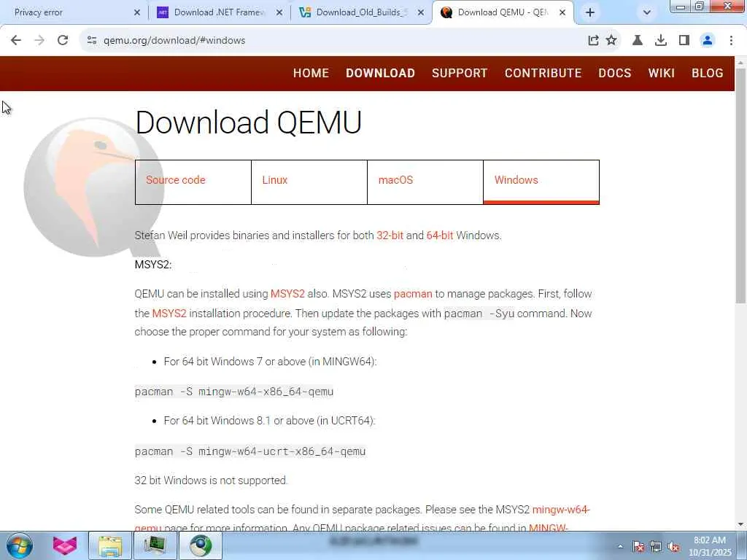Open DOCS in the site navigation
The height and width of the screenshot is (560, 747).
click(614, 73)
